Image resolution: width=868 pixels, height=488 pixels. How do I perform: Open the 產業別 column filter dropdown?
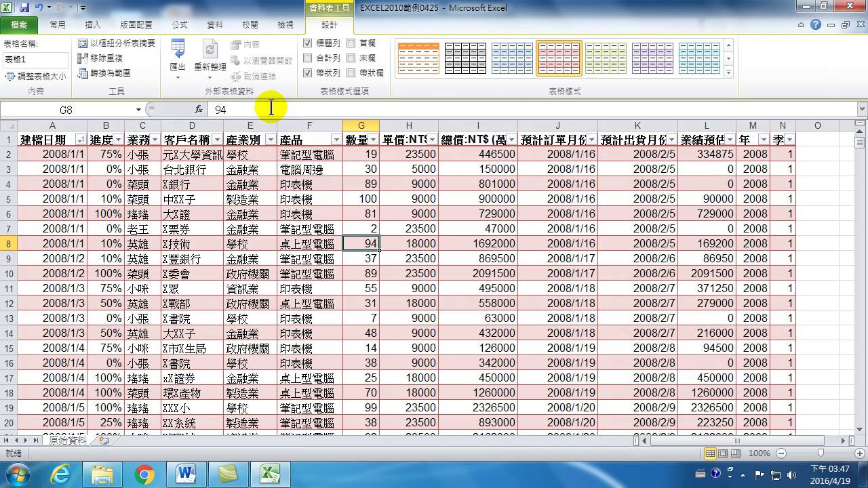(x=271, y=140)
